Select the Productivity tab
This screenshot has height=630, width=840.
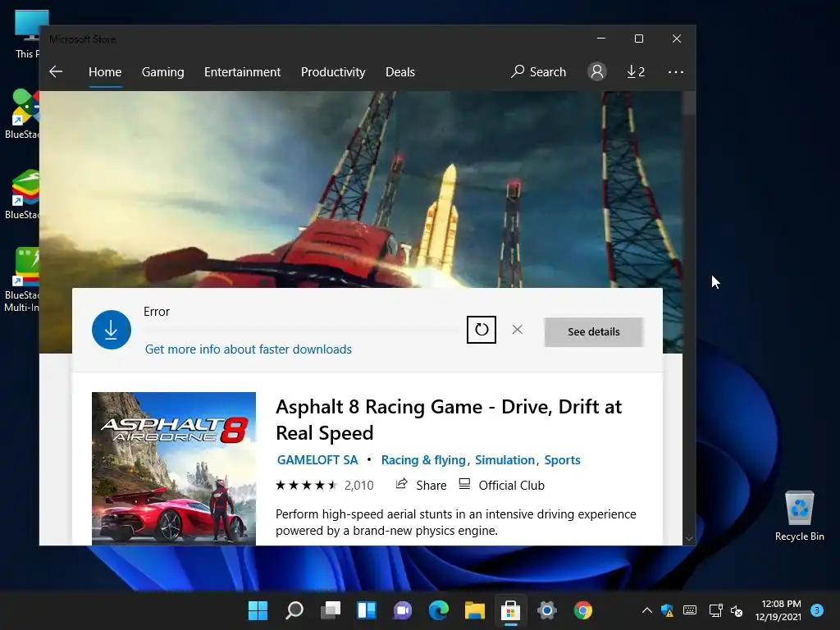(333, 72)
